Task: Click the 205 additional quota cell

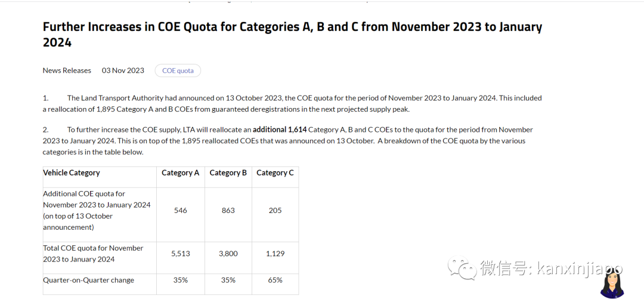Action: tap(275, 210)
